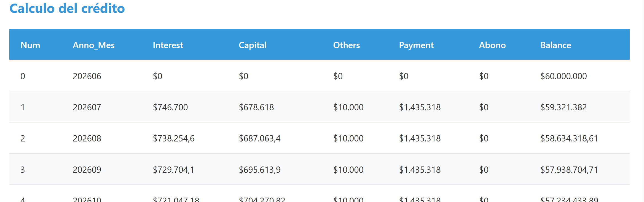The width and height of the screenshot is (644, 202).
Task: Click the Num column header
Action: point(30,45)
